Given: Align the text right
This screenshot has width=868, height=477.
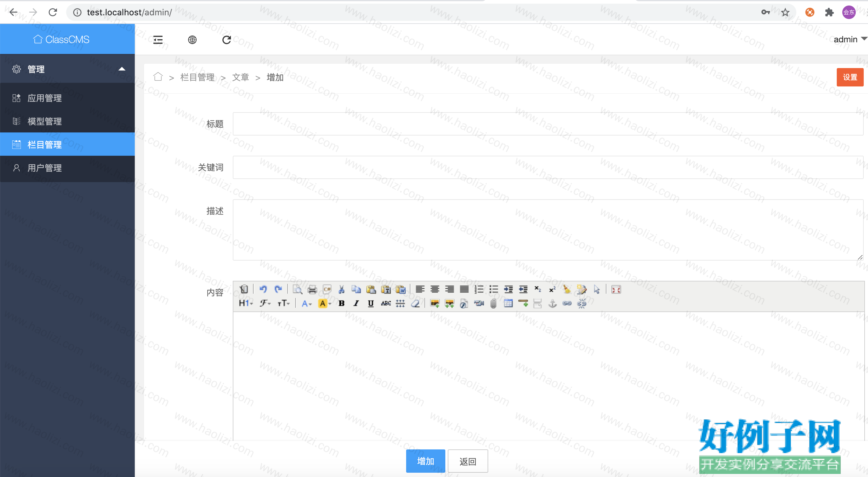Looking at the screenshot, I should tap(450, 289).
